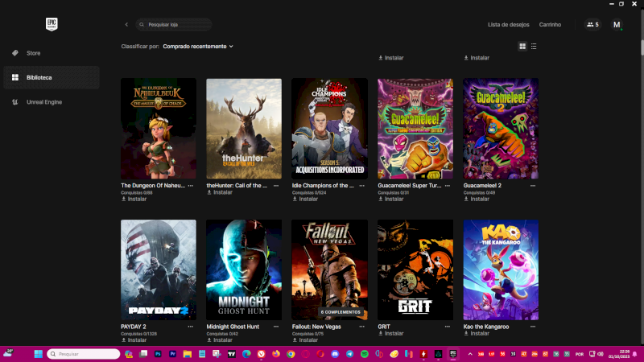Select the Kao the Kangaroo cover thumbnail
The height and width of the screenshot is (362, 644).
(501, 270)
